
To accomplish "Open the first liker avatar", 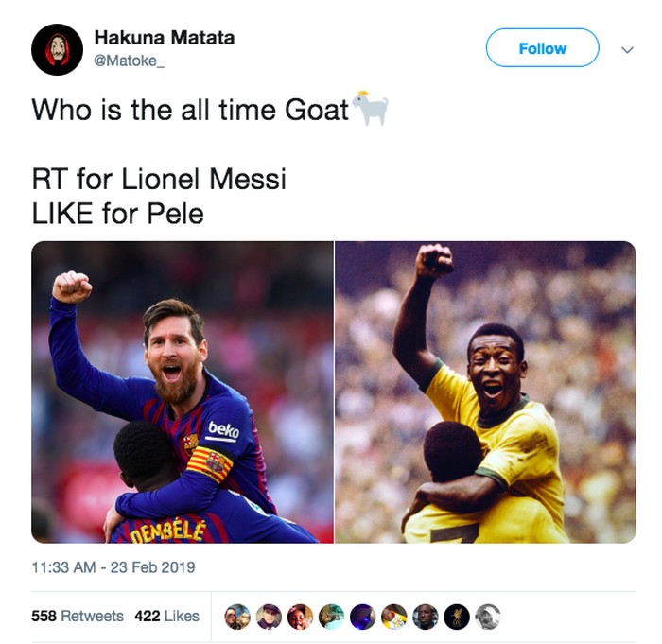I will (237, 617).
